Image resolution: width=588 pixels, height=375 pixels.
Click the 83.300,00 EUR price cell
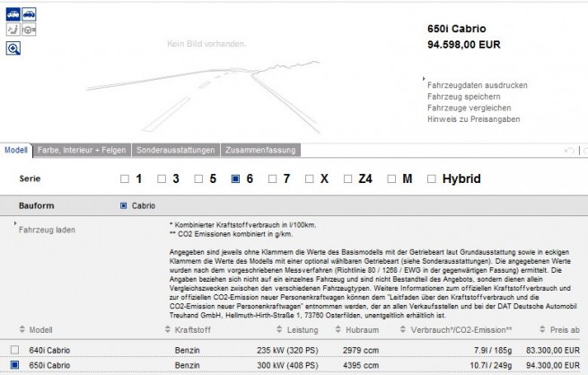click(x=553, y=350)
